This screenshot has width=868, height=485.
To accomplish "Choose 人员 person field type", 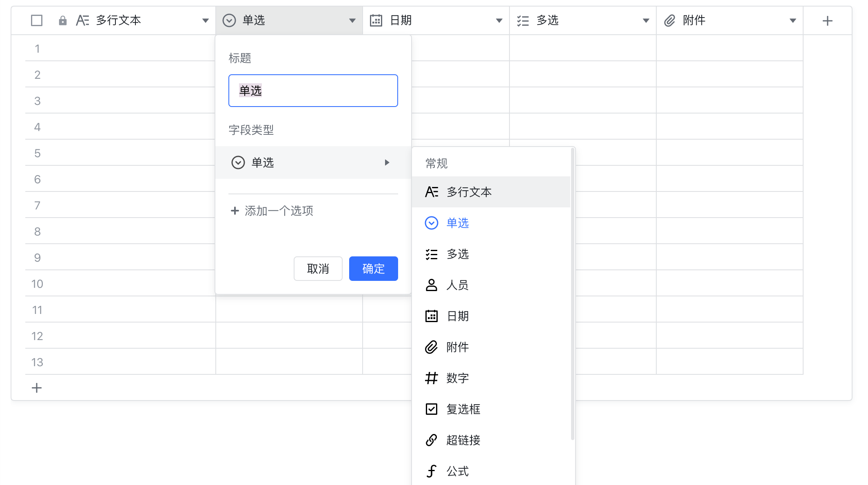I will click(457, 285).
